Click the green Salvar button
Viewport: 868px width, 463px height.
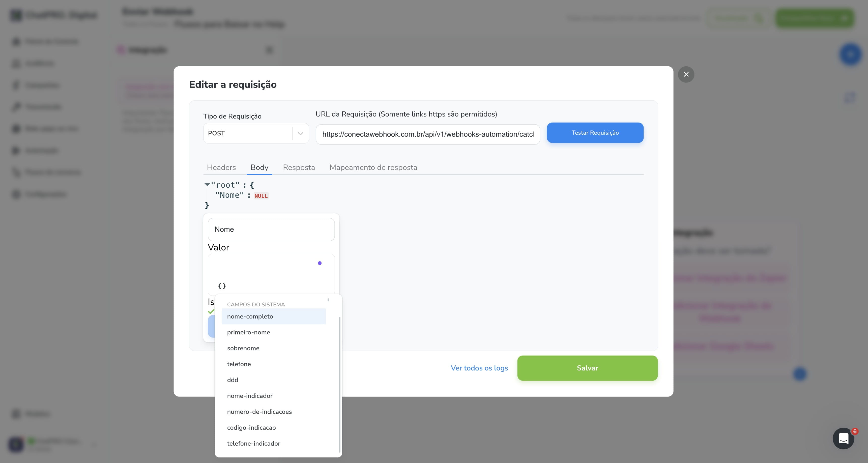click(587, 368)
